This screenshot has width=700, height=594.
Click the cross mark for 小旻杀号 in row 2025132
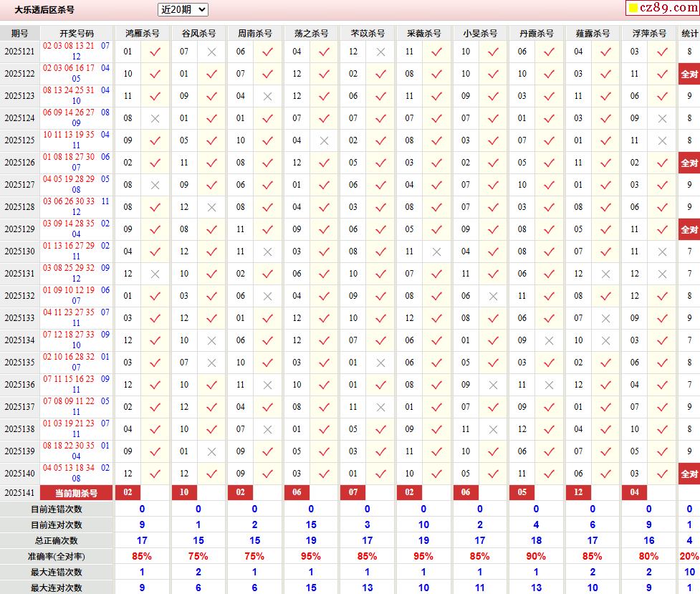[x=493, y=296]
